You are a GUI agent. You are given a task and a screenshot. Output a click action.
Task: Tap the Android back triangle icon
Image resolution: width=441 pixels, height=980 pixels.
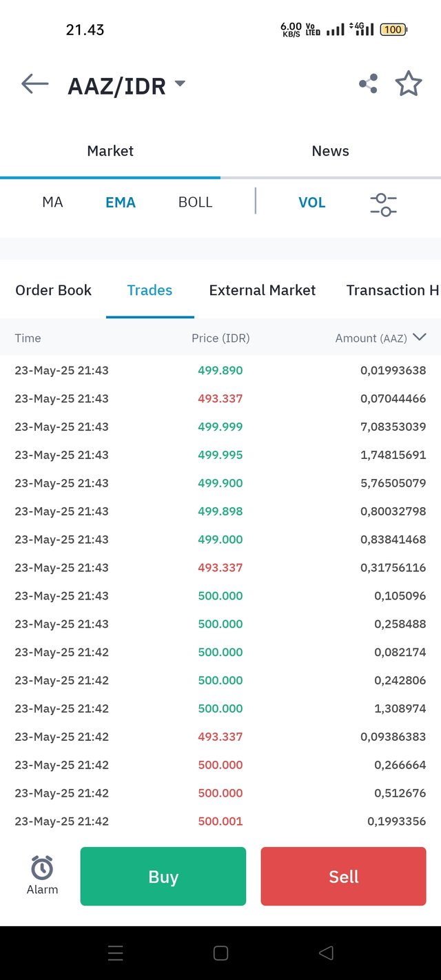pyautogui.click(x=326, y=953)
